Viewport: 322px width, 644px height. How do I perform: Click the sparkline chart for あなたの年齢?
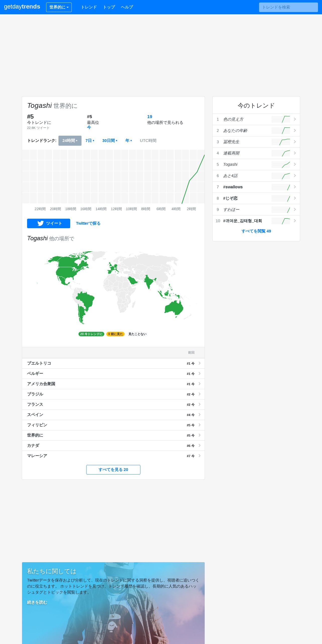tap(281, 131)
